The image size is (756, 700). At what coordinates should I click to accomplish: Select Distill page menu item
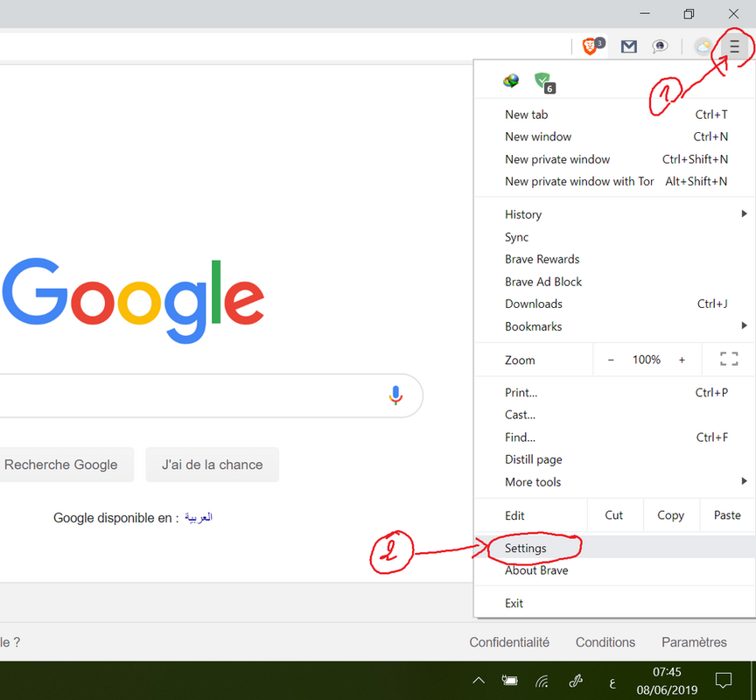point(615,460)
